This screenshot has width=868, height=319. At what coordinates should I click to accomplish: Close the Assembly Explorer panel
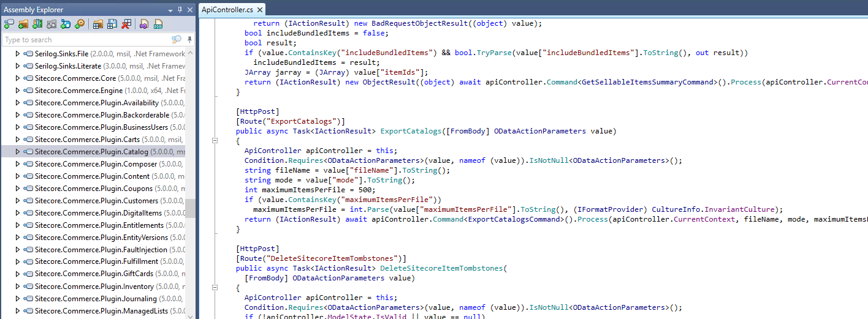pos(189,10)
